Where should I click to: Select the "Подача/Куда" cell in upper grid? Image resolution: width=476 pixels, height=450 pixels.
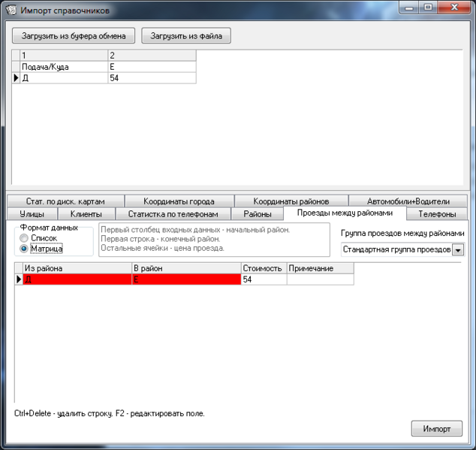click(64, 67)
